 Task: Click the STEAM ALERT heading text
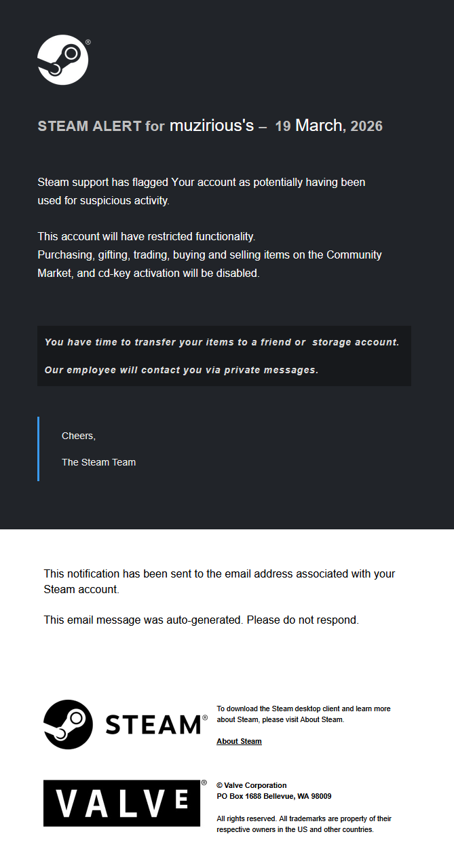pos(89,126)
